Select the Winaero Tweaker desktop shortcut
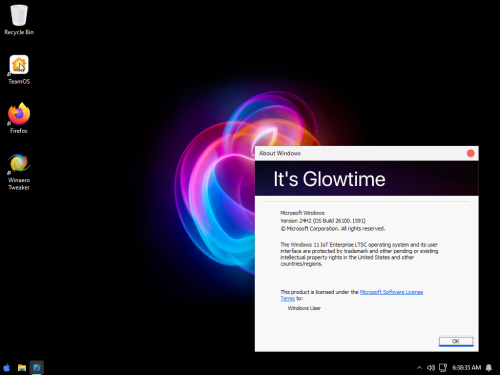Viewport: 500px width, 375px height. point(19,172)
